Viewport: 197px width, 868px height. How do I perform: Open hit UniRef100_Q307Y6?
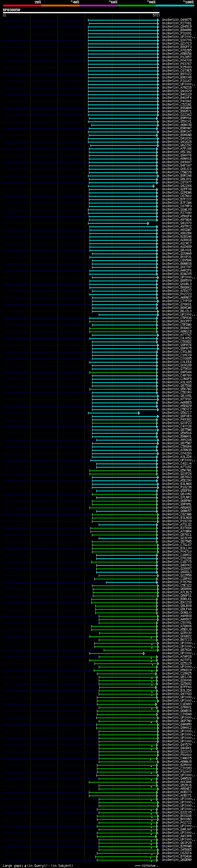(x=176, y=40)
